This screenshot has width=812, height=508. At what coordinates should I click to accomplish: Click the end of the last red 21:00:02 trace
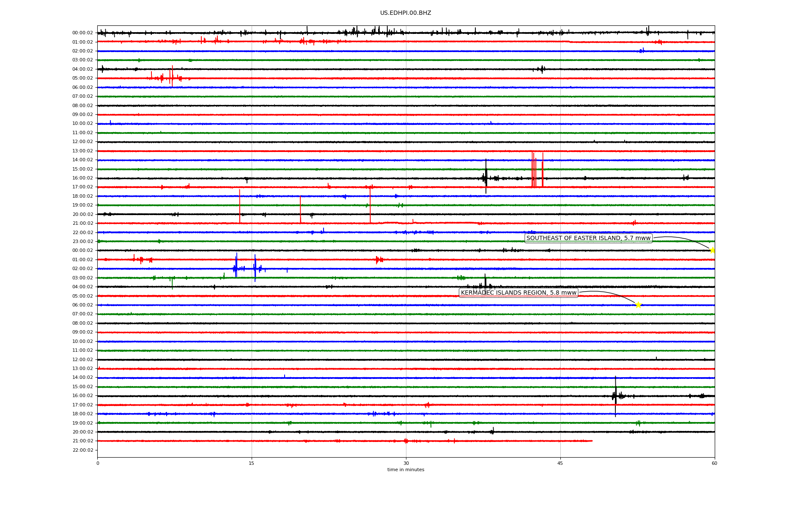point(591,441)
